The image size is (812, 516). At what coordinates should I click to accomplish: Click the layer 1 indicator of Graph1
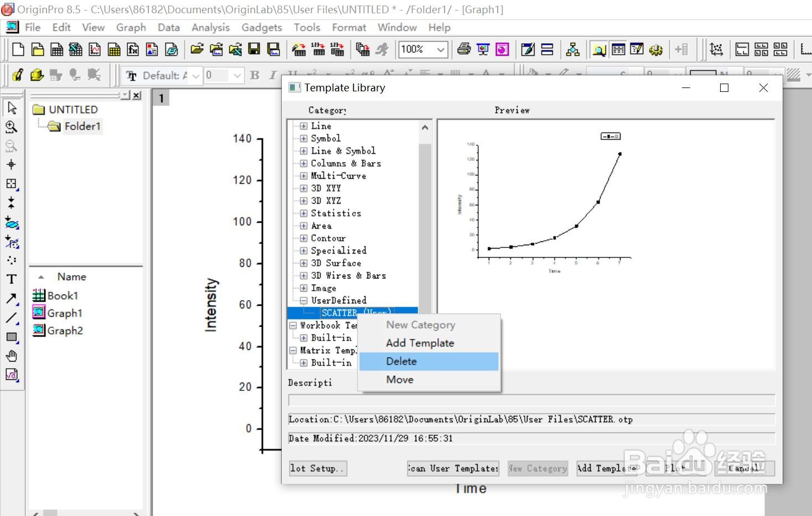[161, 98]
